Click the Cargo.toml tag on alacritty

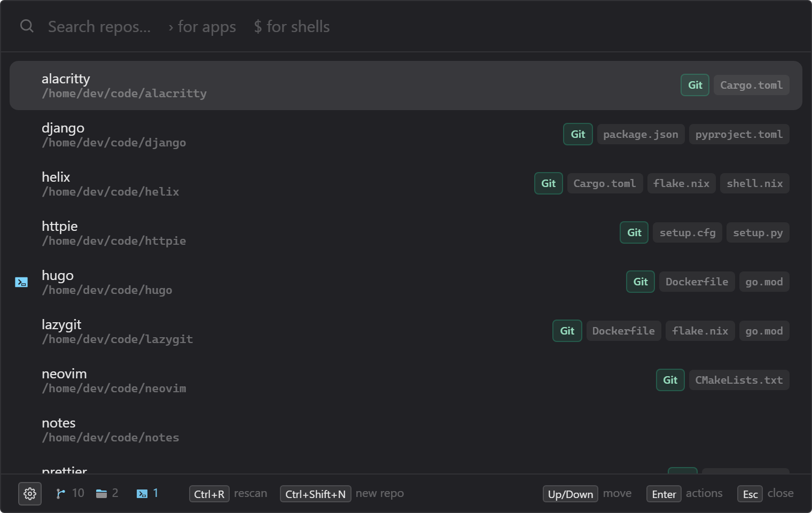[752, 85]
